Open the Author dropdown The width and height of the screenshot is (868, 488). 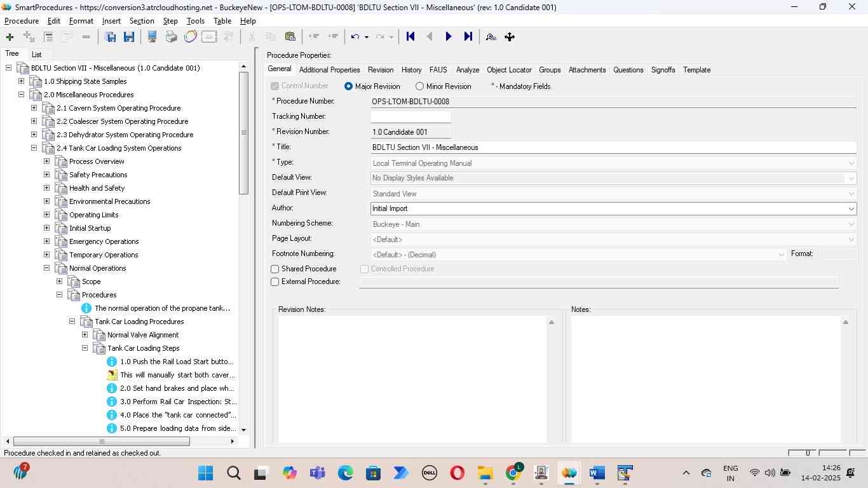(x=851, y=208)
